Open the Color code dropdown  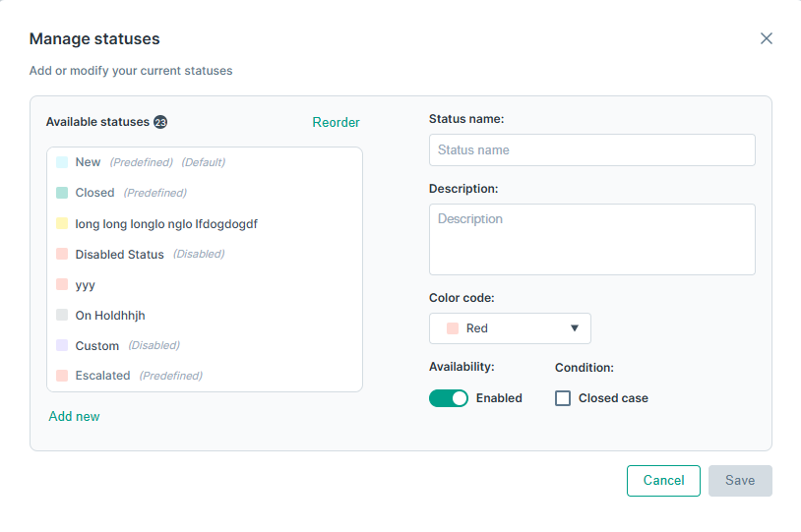point(510,328)
